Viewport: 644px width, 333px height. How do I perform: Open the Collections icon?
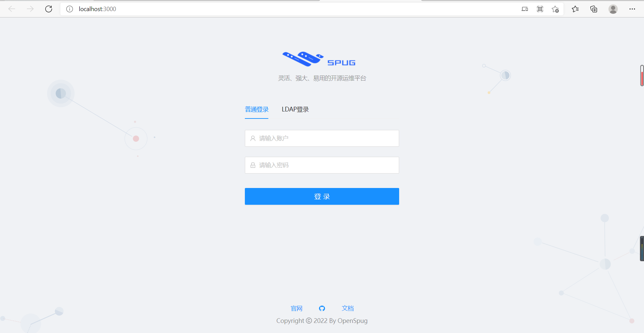point(594,9)
